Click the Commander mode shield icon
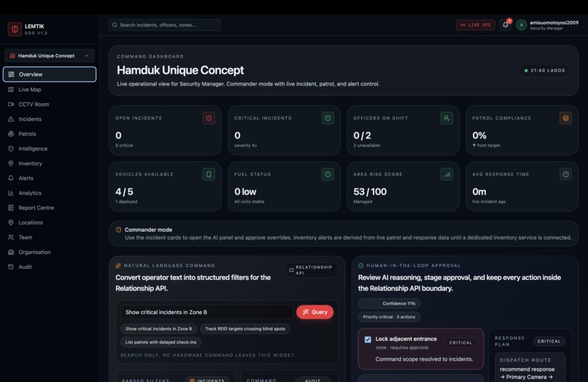 [118, 230]
